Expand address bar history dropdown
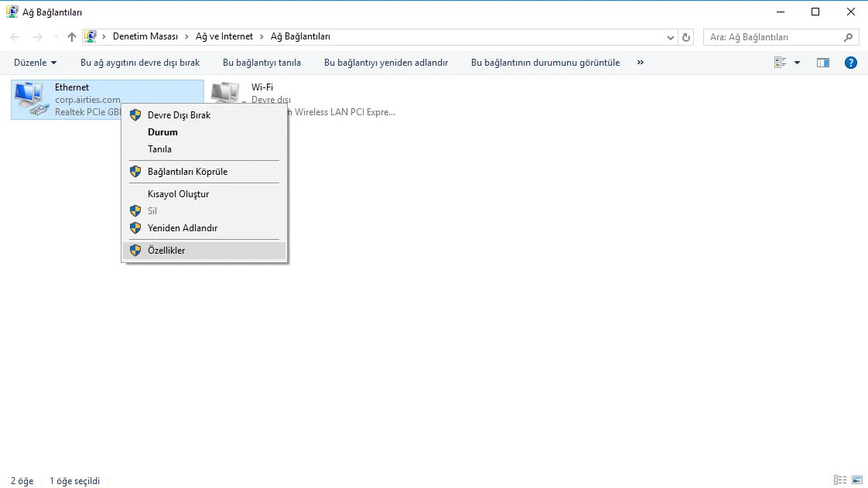The image size is (868, 488). 670,37
